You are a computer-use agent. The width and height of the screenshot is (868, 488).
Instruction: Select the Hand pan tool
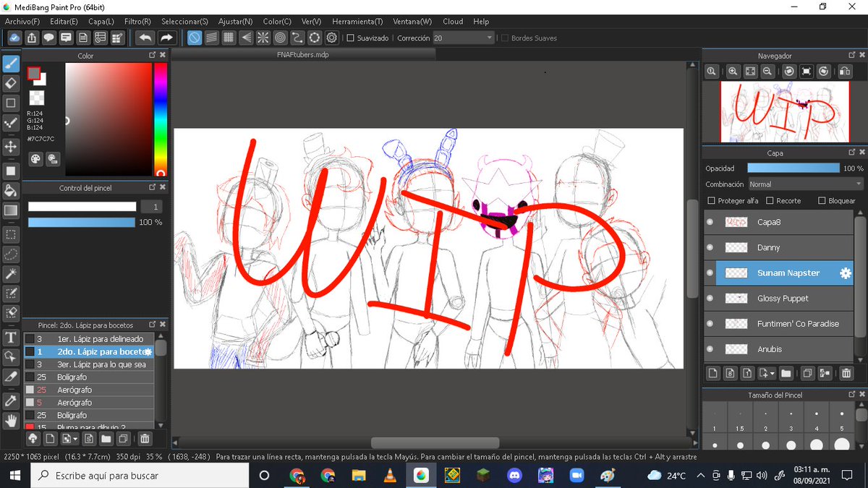pos(11,420)
